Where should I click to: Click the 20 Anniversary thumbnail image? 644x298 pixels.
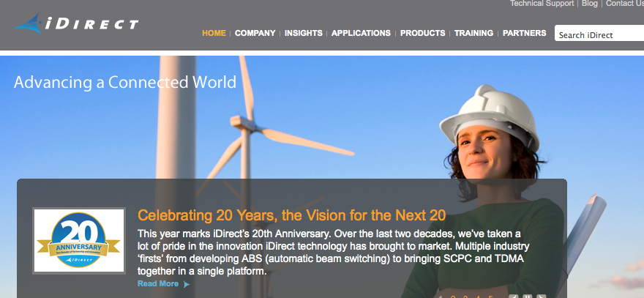(x=79, y=240)
